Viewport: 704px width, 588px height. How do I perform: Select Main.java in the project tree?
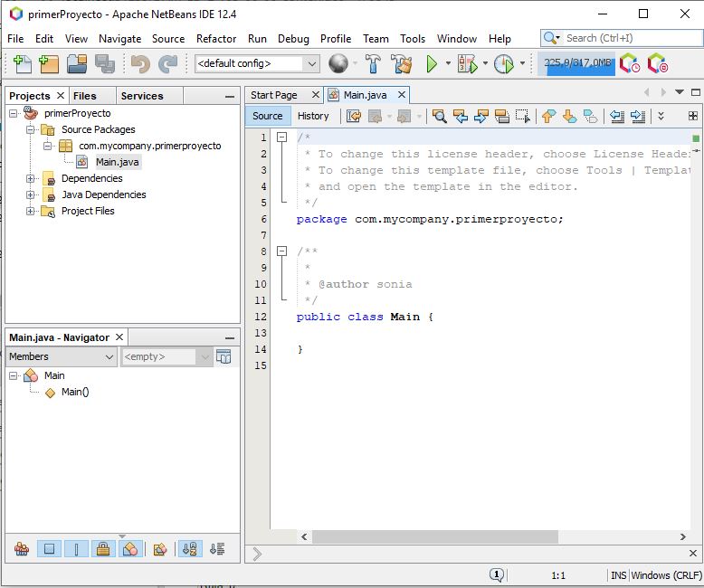tap(118, 162)
